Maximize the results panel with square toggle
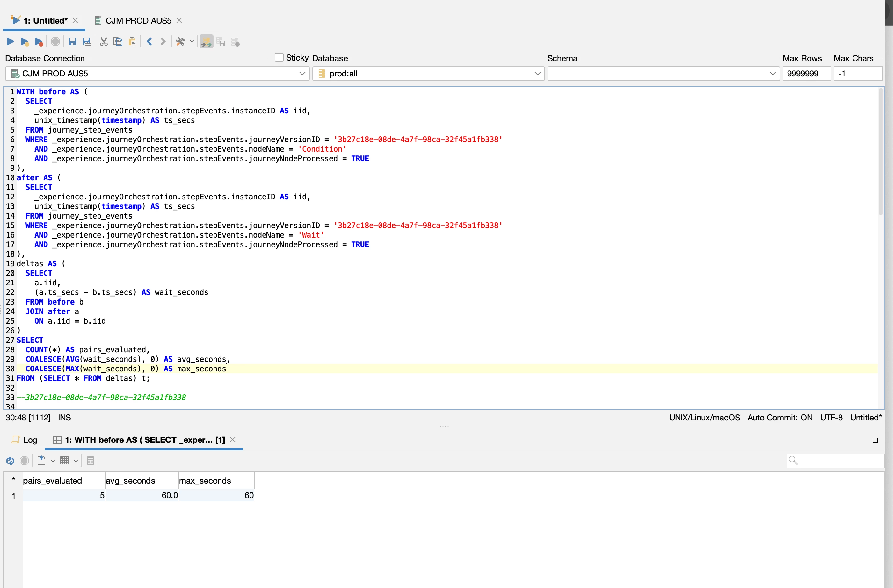The width and height of the screenshot is (893, 588). coord(875,440)
